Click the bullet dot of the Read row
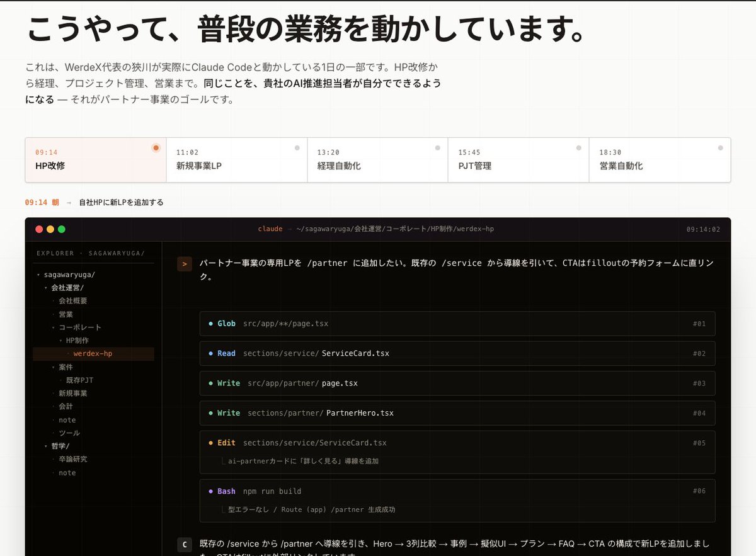Image resolution: width=756 pixels, height=556 pixels. [210, 353]
